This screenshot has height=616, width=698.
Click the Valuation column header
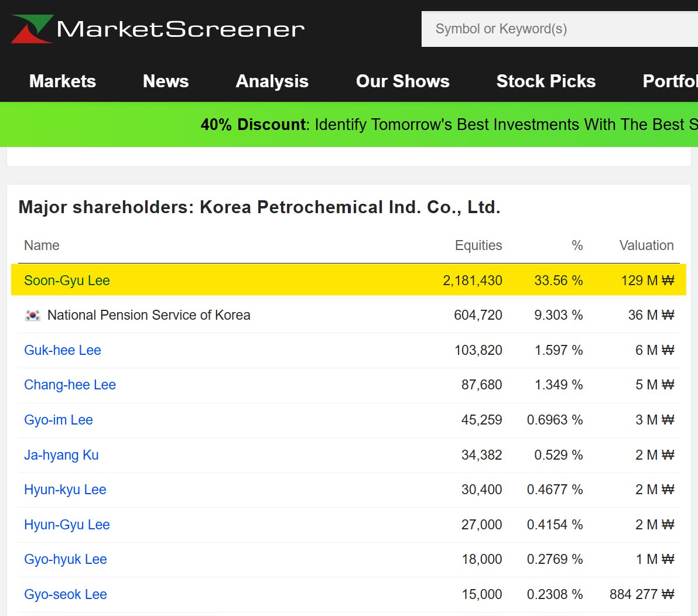646,245
